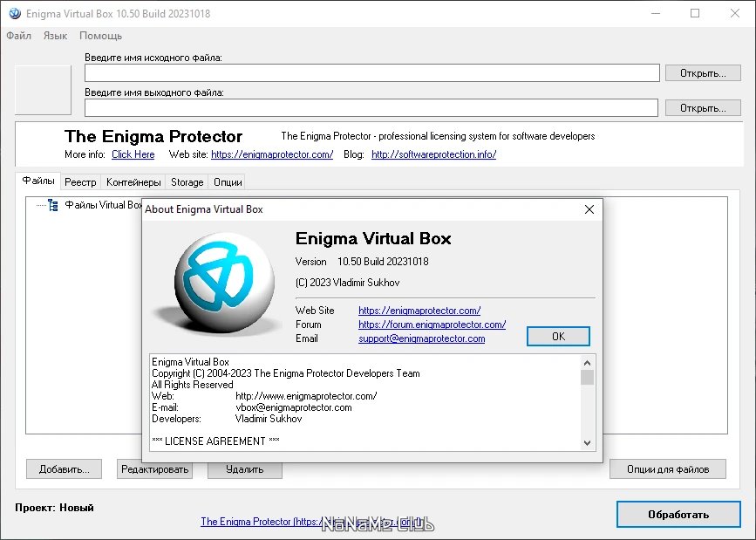Image resolution: width=756 pixels, height=540 pixels.
Task: Open the softwareprotection.info blog link
Action: [433, 154]
